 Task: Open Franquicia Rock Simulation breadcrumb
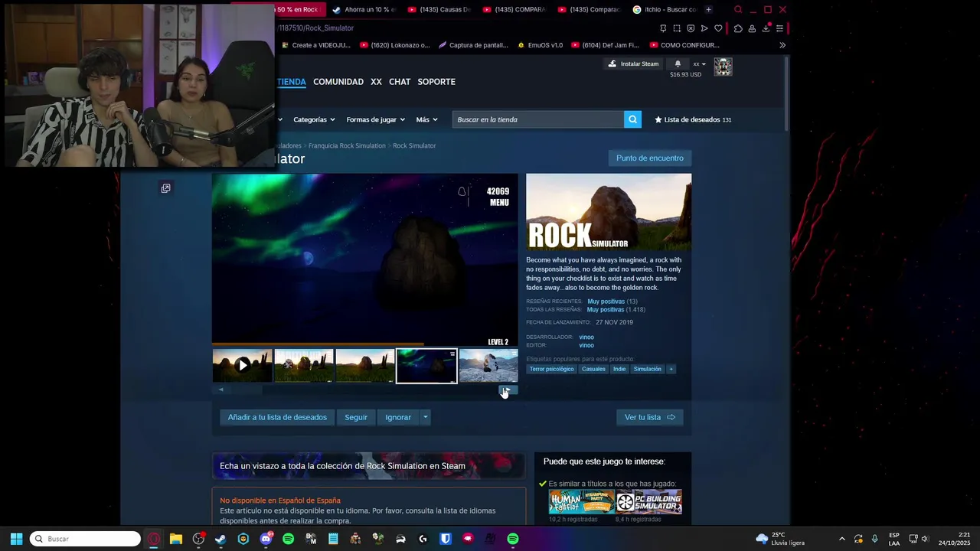pyautogui.click(x=347, y=145)
